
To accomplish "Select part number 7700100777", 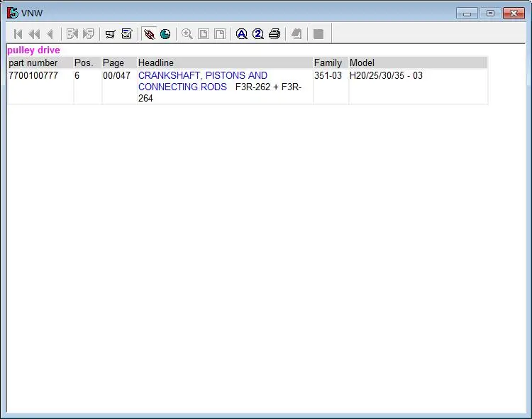I will tap(33, 75).
